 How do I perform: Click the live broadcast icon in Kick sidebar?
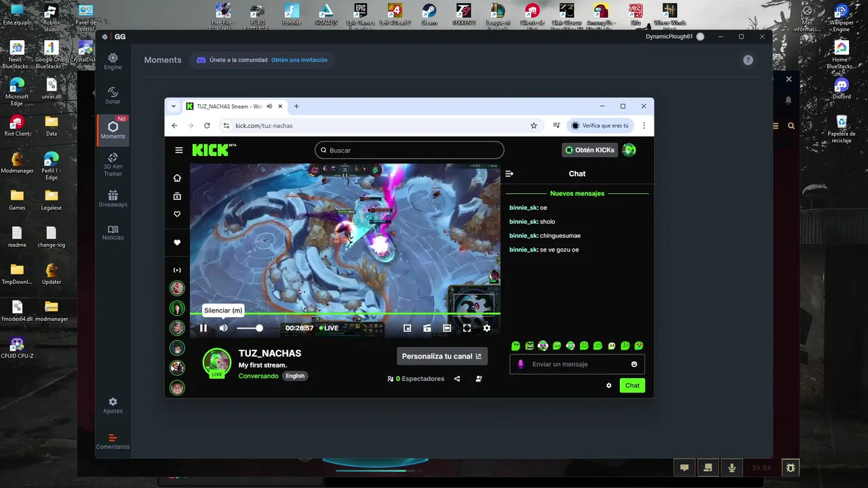pyautogui.click(x=177, y=270)
